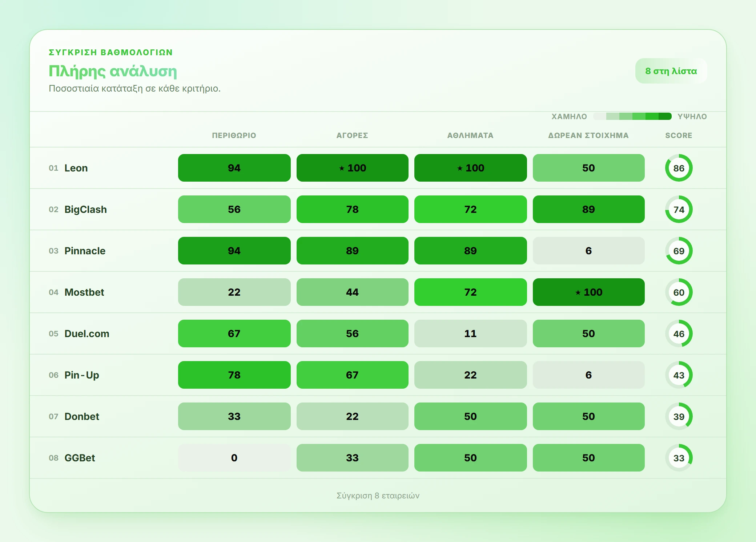Image resolution: width=756 pixels, height=542 pixels.
Task: Click Leon's score ring showing 86
Action: click(x=679, y=168)
